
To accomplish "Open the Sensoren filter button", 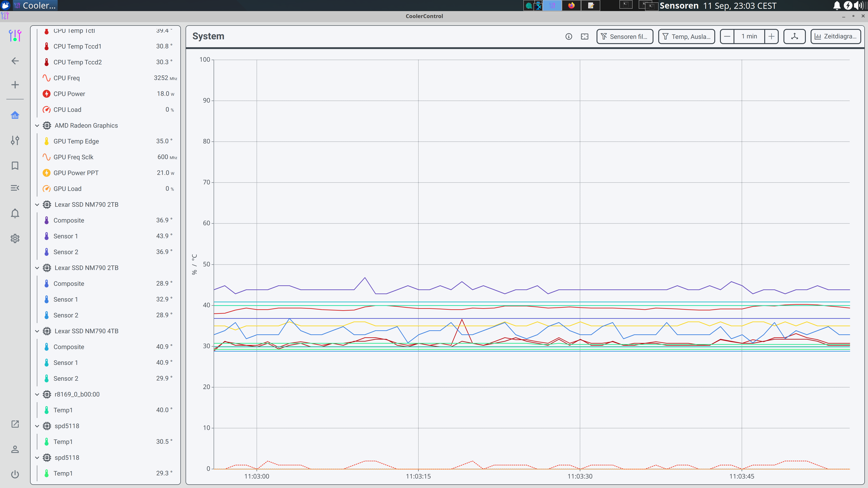I will 625,36.
